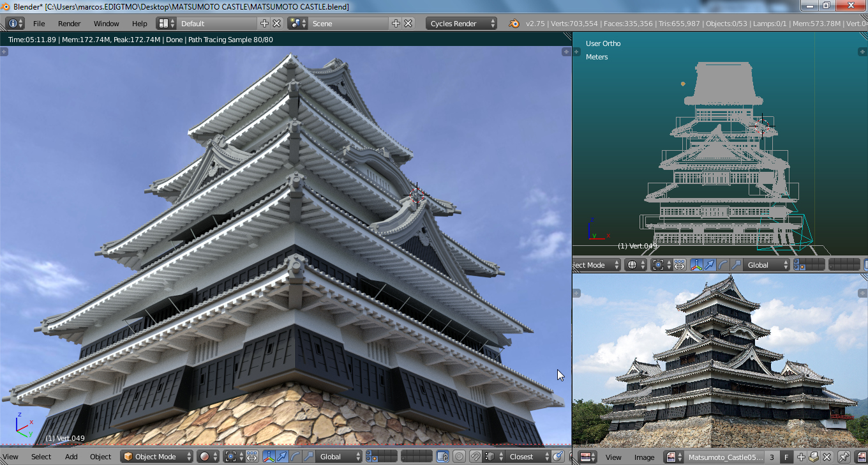The image size is (868, 465).
Task: Click the pin image icon in image editor
Action: tap(844, 457)
